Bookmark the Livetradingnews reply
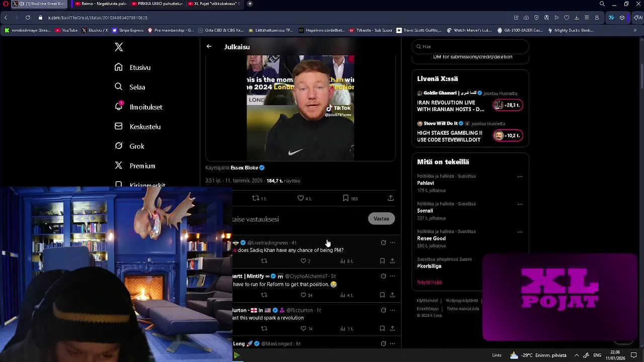 point(382,261)
